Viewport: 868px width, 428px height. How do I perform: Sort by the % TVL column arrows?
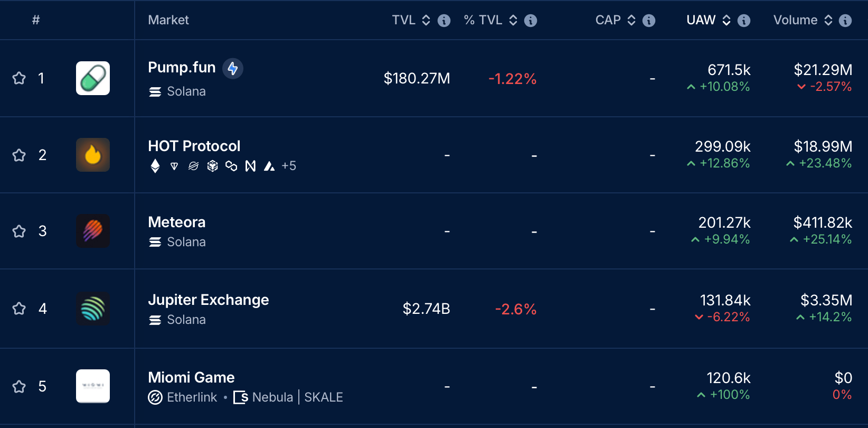pos(513,20)
